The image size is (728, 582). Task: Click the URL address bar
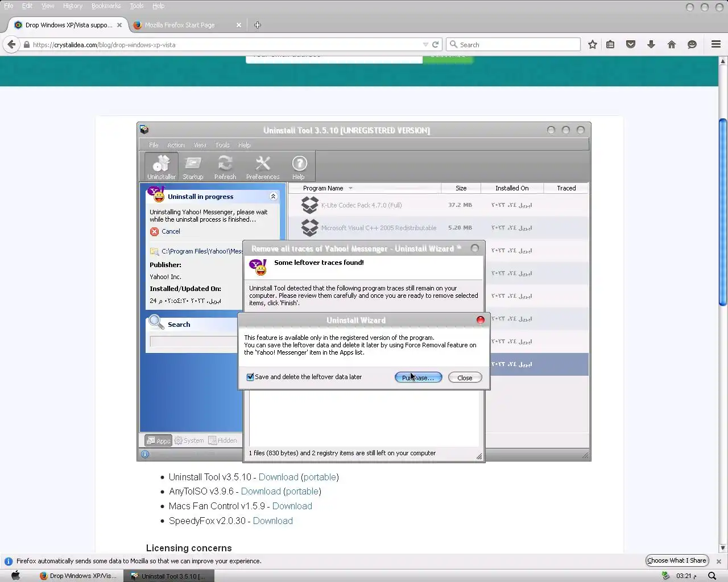coord(226,44)
